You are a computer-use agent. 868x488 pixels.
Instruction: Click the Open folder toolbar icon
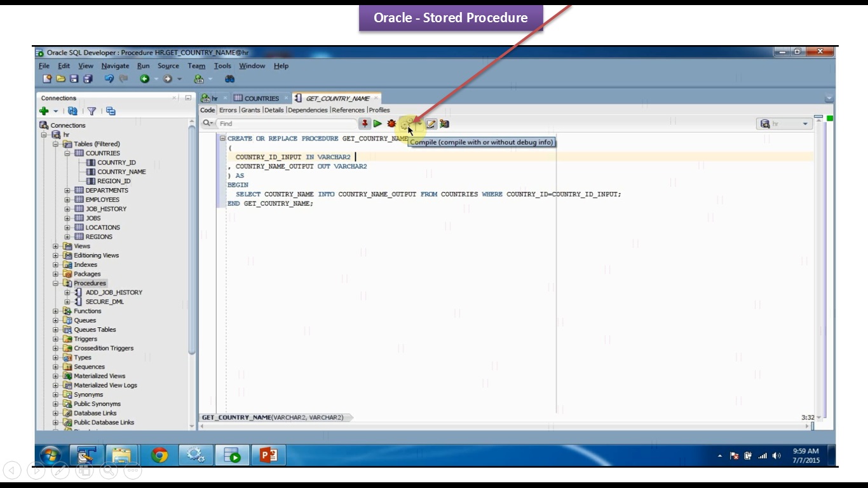tap(60, 79)
